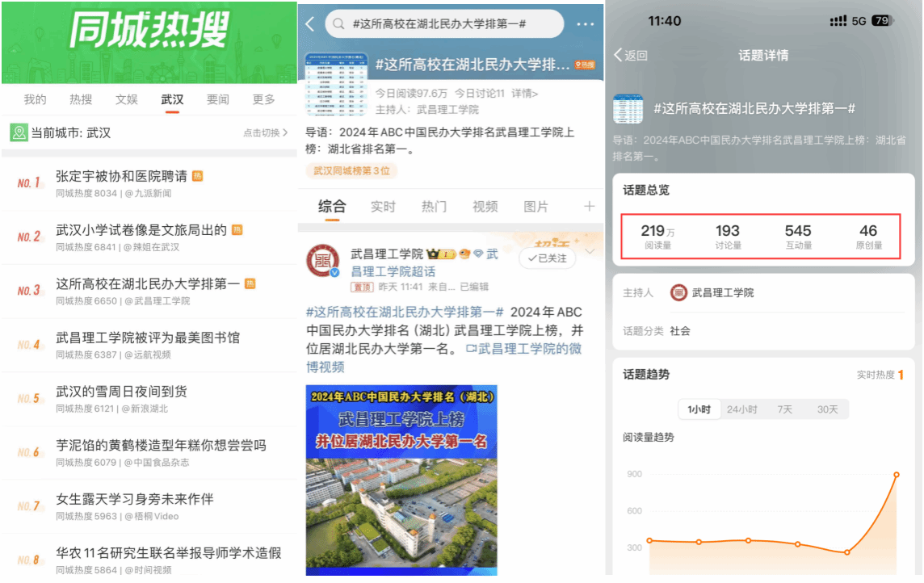
Task: Tap the video link icon before 武昌理工学院的微博视频
Action: tap(471, 349)
